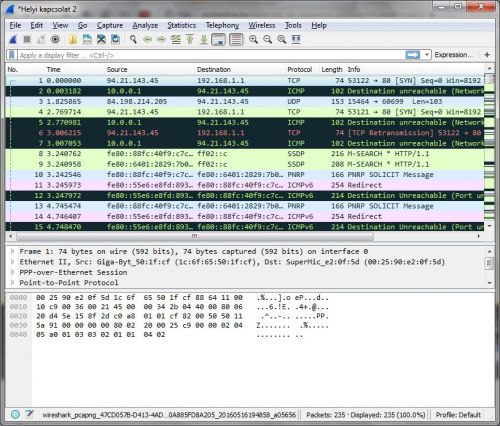Open capture options
The width and height of the screenshot is (500, 426).
pos(55,40)
